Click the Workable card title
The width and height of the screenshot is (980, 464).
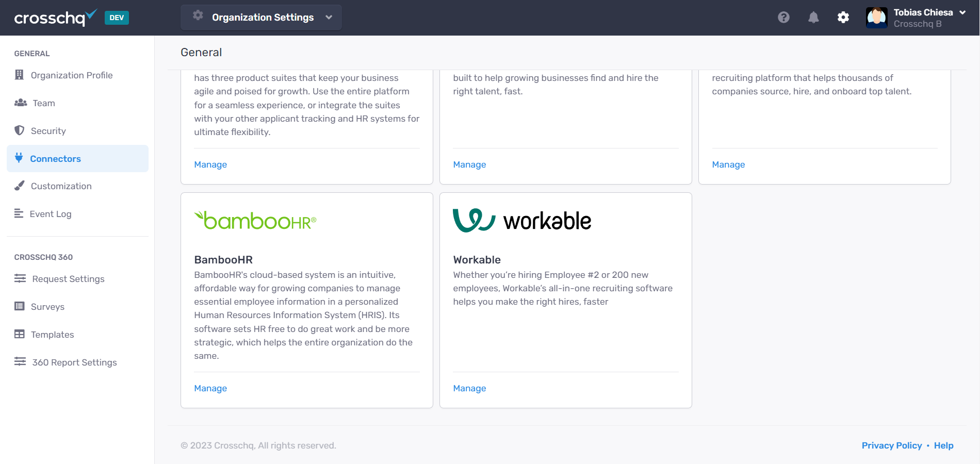coord(477,260)
